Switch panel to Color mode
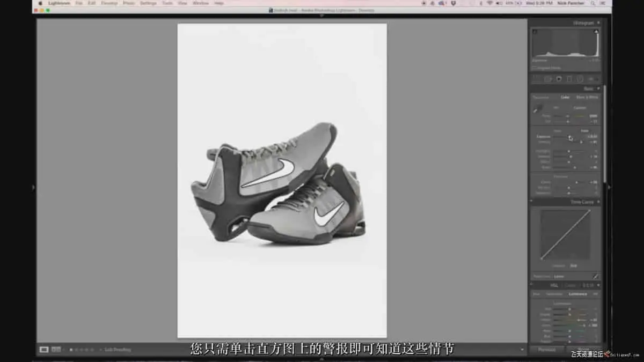Screen dimensions: 644x362 click(570, 285)
